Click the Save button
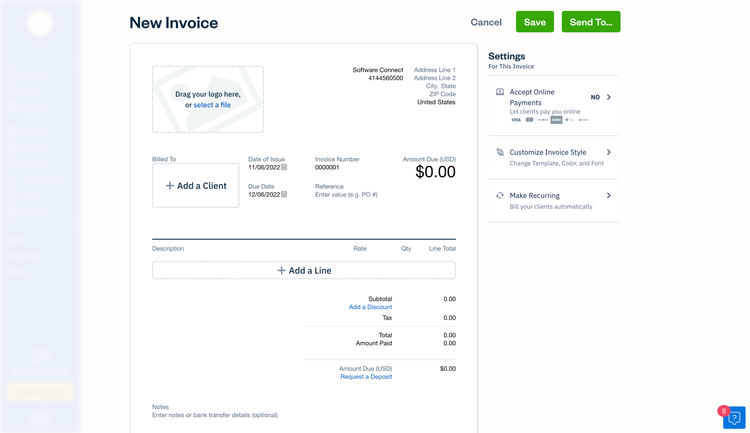The image size is (750, 433). click(x=534, y=22)
